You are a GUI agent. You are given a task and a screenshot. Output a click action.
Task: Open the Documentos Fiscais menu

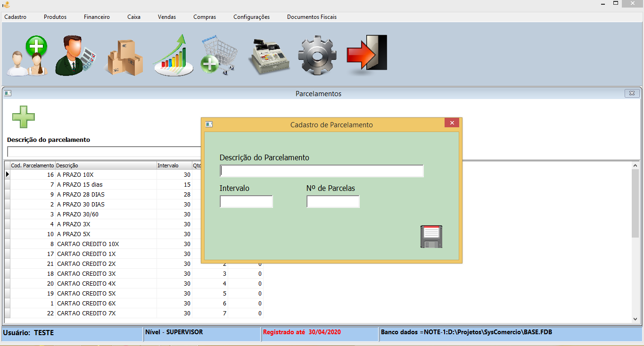click(x=311, y=16)
